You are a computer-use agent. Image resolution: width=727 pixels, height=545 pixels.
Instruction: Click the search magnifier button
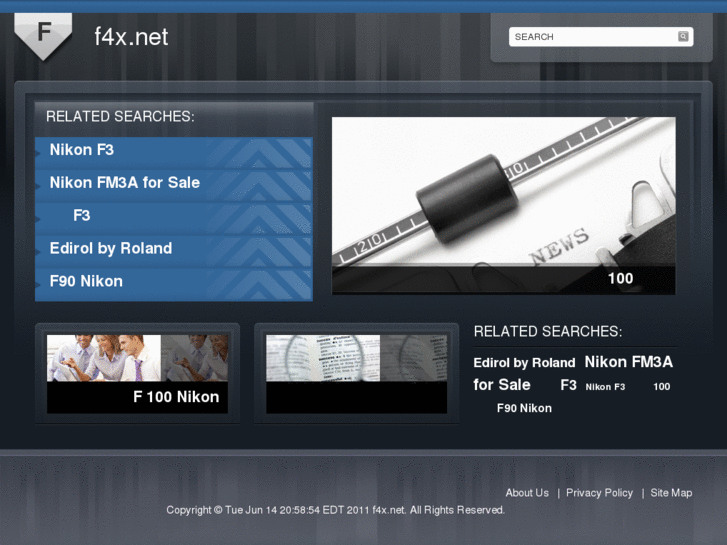pyautogui.click(x=683, y=37)
